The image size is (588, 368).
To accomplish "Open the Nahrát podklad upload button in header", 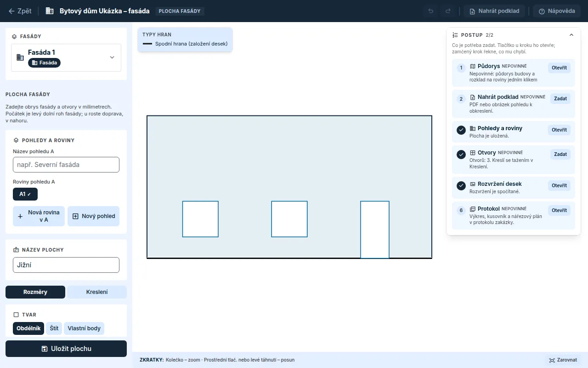I will [494, 11].
